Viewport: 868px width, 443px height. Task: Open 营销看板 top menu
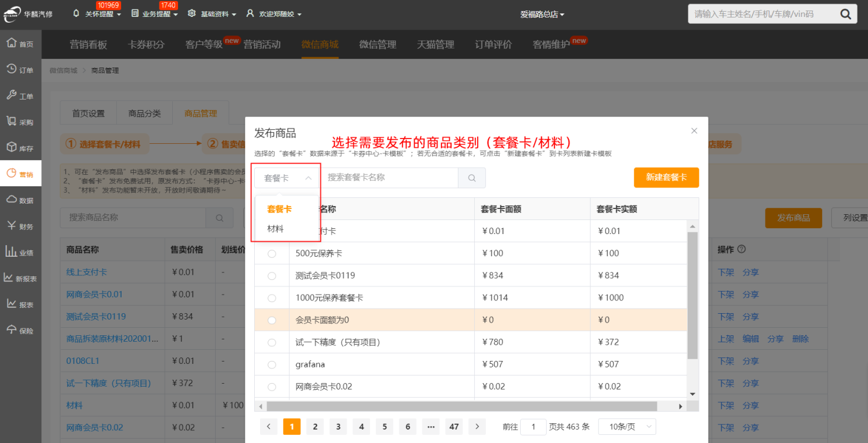[x=88, y=44]
